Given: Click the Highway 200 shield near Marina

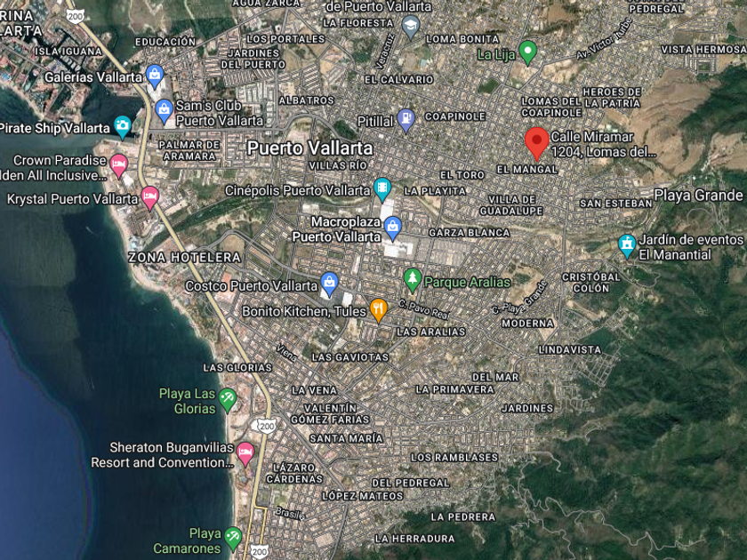Looking at the screenshot, I should tap(76, 17).
